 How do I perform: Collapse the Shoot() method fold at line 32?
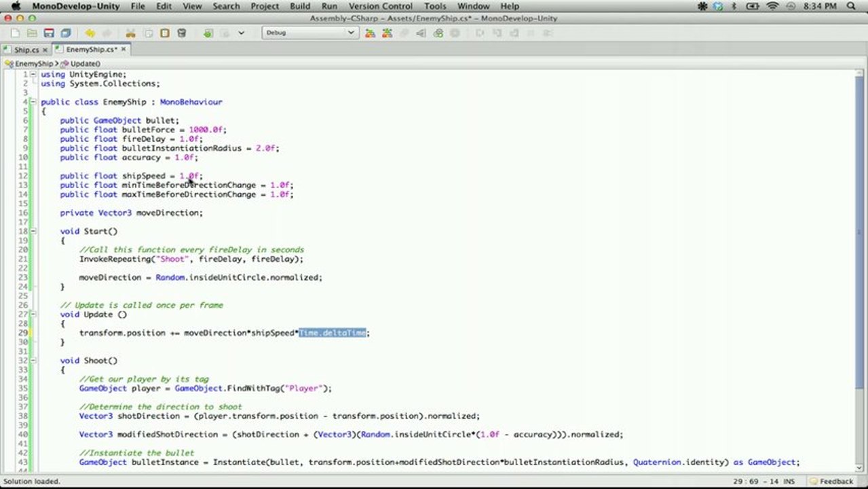(33, 361)
